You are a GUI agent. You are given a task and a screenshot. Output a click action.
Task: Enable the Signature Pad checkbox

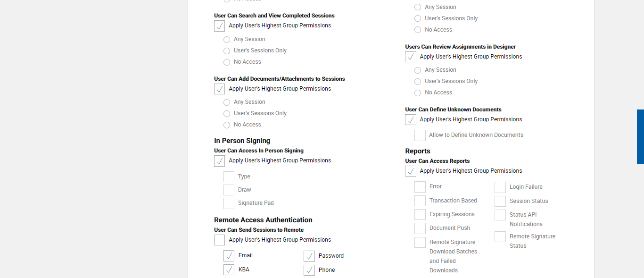(x=229, y=203)
